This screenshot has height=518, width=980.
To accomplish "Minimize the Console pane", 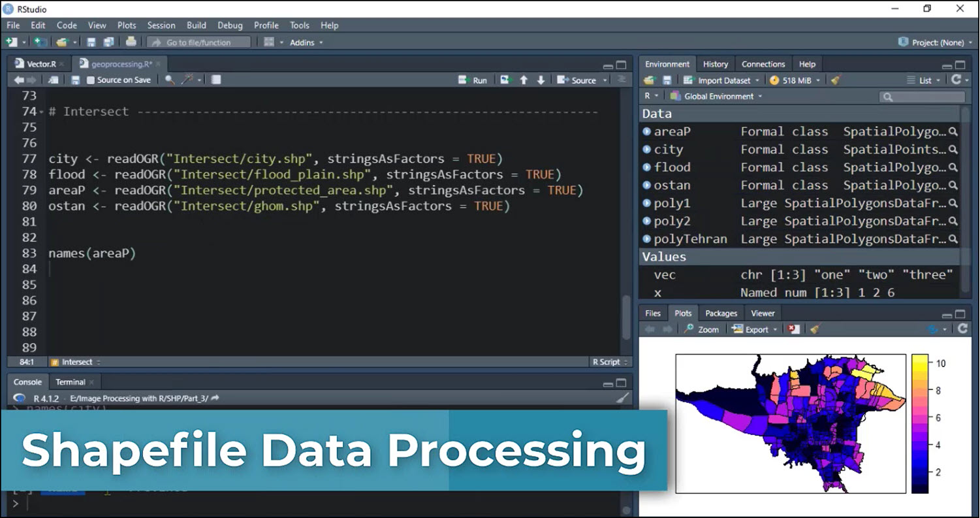I will tap(608, 383).
